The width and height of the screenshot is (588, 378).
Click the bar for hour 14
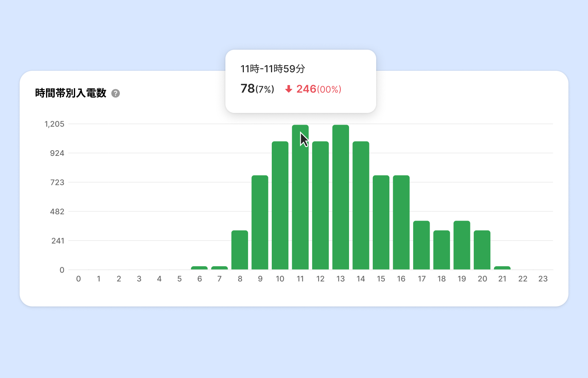coord(361,206)
